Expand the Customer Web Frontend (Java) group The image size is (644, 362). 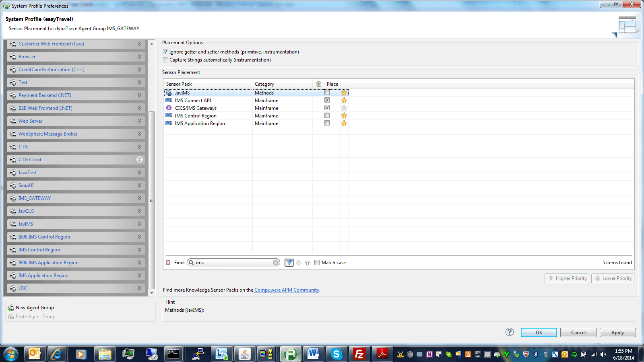click(x=139, y=44)
